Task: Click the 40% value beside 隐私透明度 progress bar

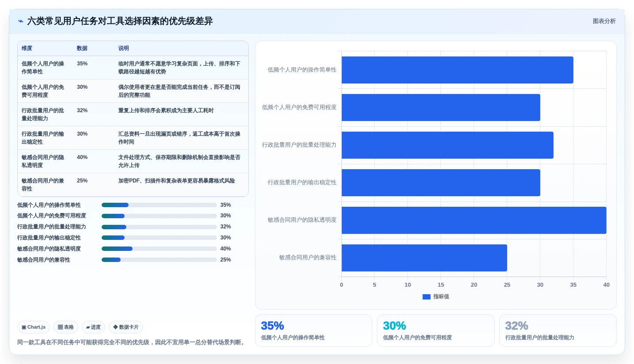Action: tap(226, 249)
